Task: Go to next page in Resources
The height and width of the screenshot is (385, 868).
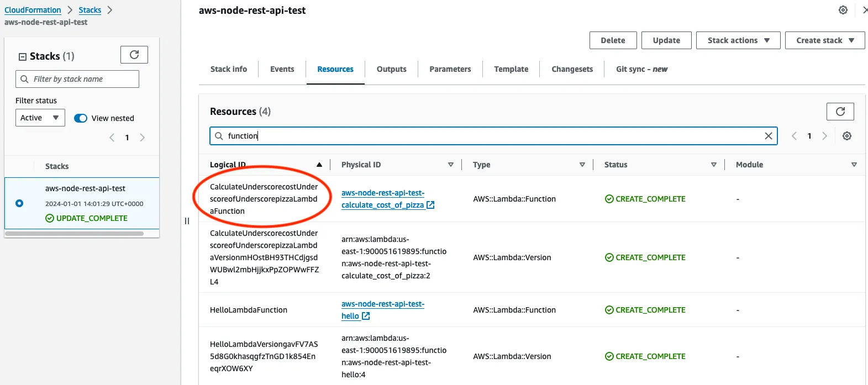Action: click(x=824, y=136)
